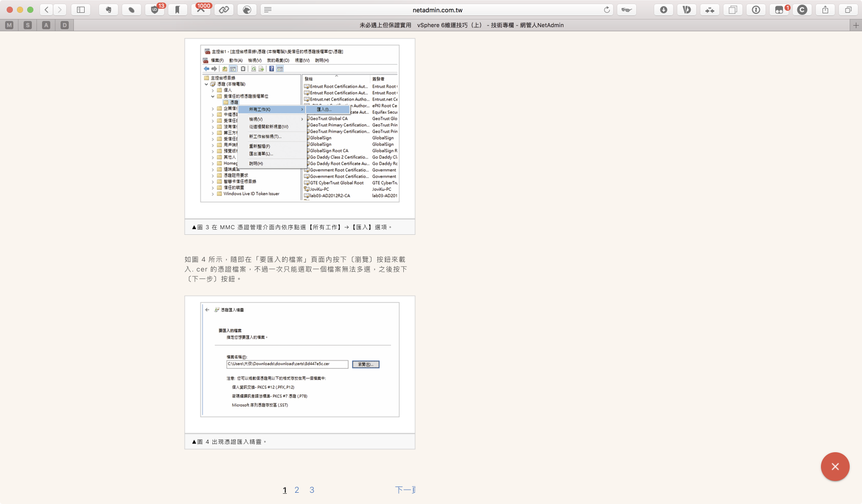Toggle the Safari sidebar panel

coord(81,10)
